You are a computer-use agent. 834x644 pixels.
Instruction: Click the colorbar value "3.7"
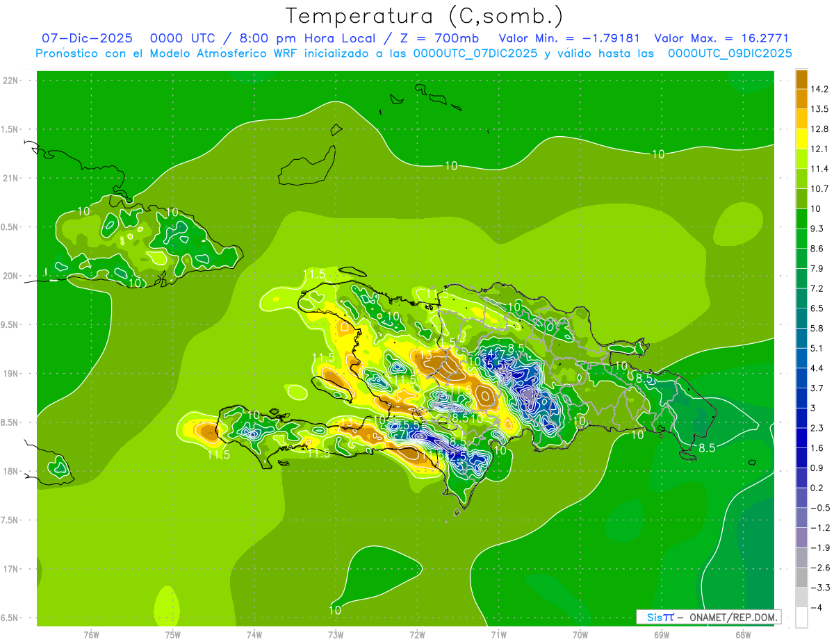click(817, 388)
